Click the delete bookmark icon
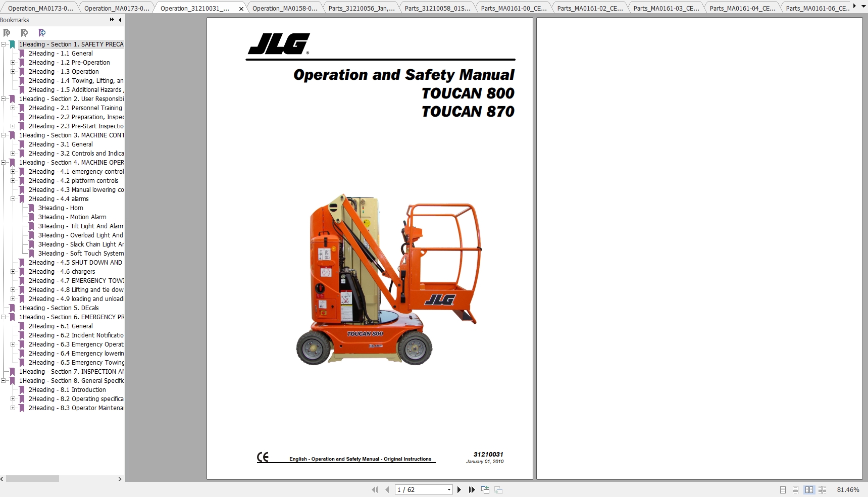This screenshot has height=497, width=868. [7, 33]
